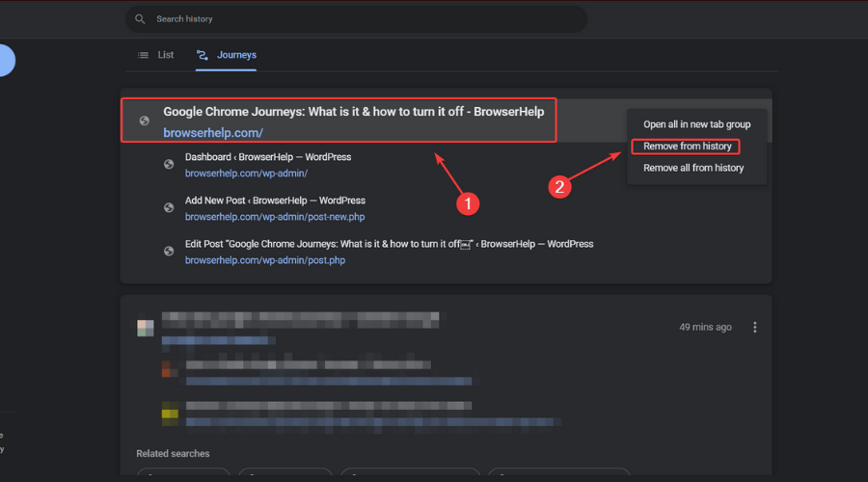Click the search magnifier icon
868x482 pixels.
[140, 19]
